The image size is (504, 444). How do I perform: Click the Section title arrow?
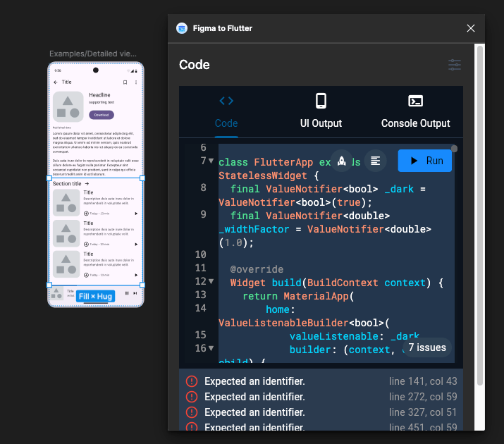click(x=87, y=184)
